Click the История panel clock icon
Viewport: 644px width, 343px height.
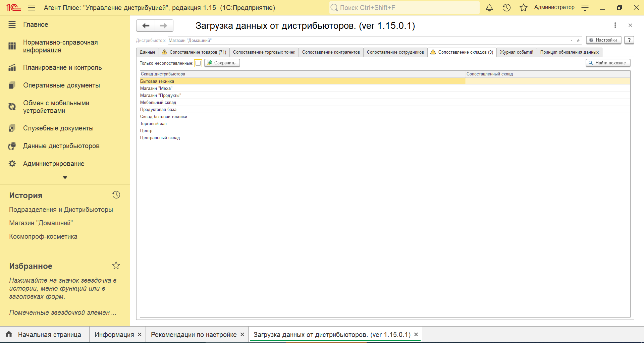point(116,195)
